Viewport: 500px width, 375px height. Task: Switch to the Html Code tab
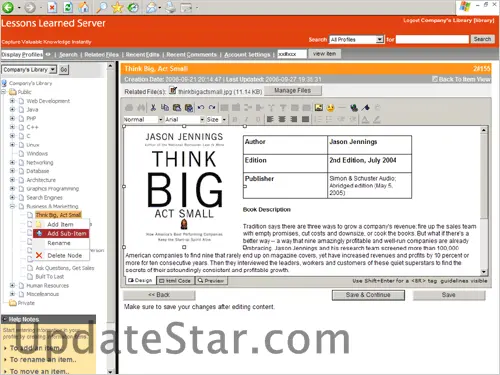175,281
